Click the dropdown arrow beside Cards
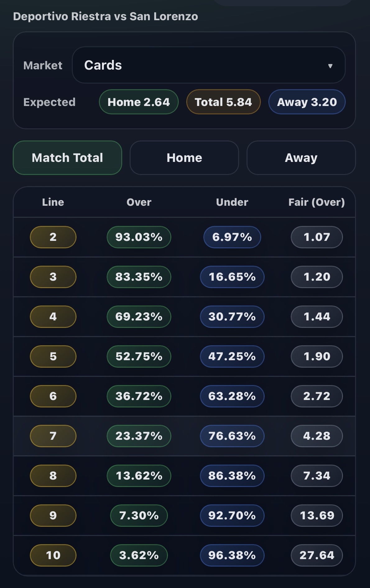This screenshot has height=588, width=370. (x=330, y=66)
